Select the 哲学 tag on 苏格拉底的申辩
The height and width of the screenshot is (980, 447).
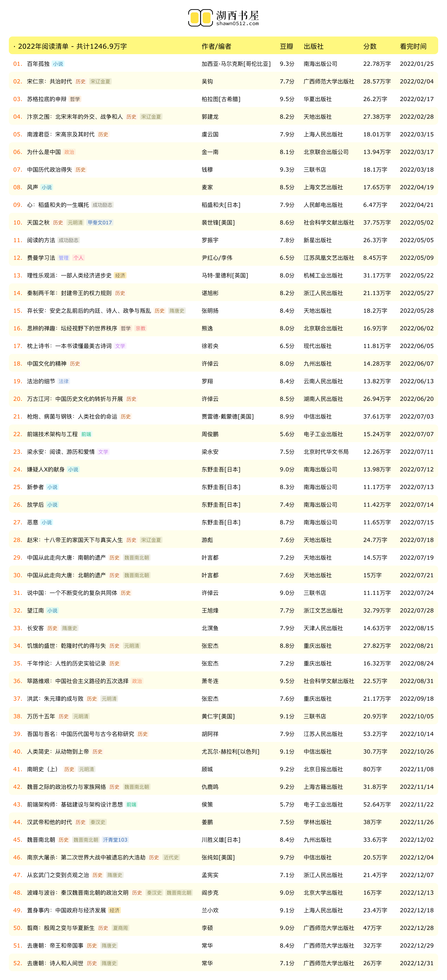75,99
